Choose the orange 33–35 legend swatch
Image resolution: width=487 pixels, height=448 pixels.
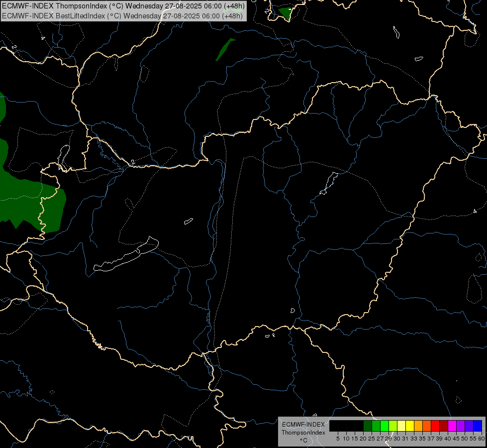coord(418,426)
